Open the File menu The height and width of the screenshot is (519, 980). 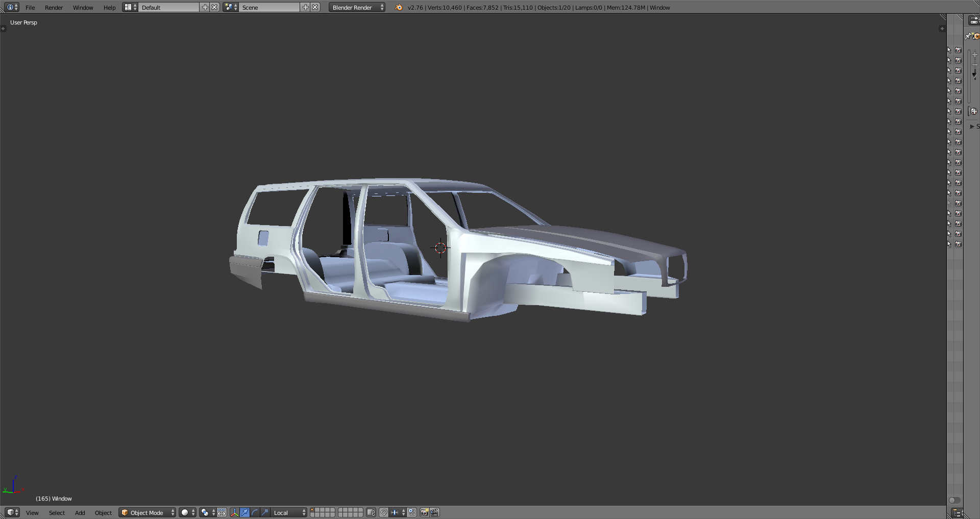tap(30, 8)
